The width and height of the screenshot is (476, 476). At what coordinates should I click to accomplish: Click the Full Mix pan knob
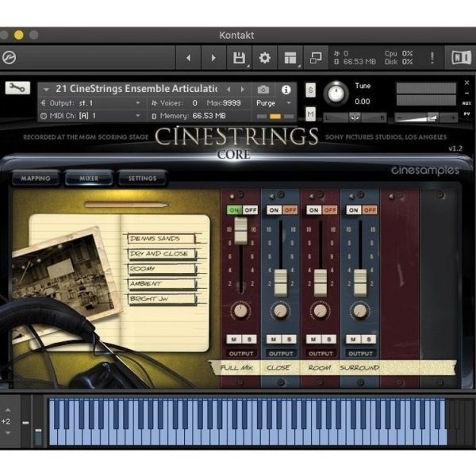pos(240,311)
